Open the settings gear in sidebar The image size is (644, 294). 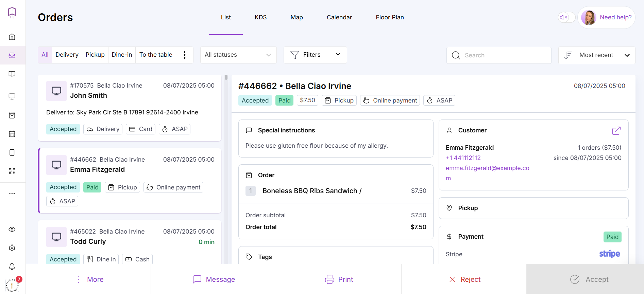[x=12, y=248]
